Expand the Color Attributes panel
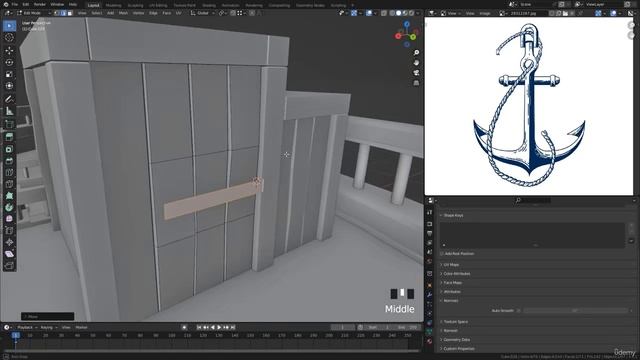Image resolution: width=640 pixels, height=360 pixels. click(x=456, y=273)
